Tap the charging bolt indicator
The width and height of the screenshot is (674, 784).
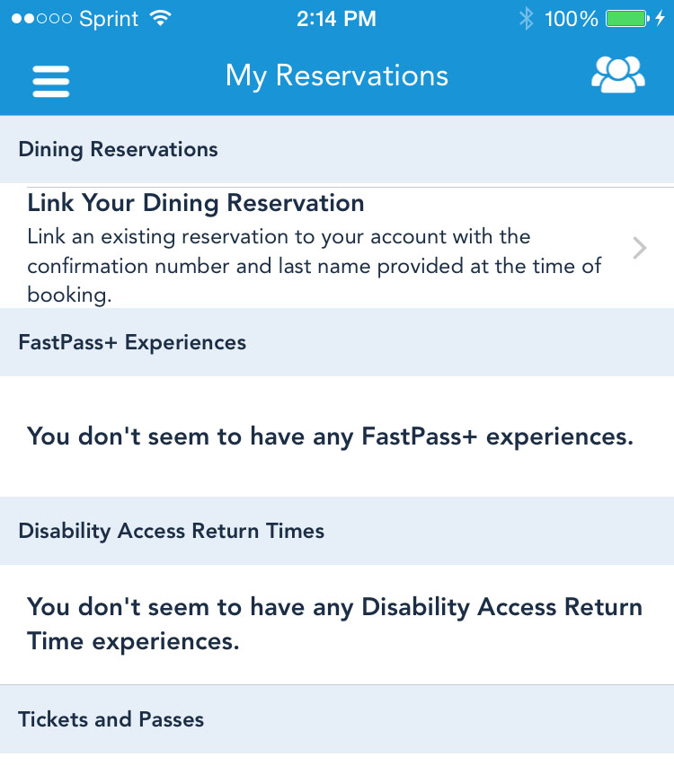pos(661,18)
